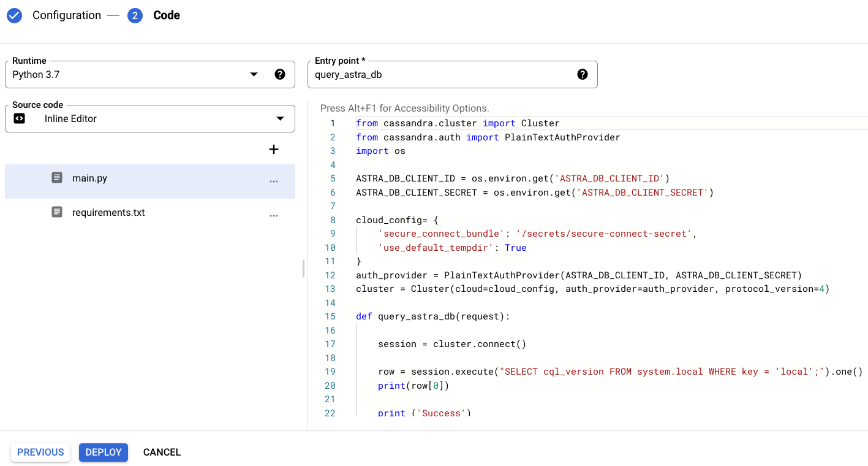The width and height of the screenshot is (868, 466).
Task: Click the Runtime help question mark icon
Action: (280, 74)
